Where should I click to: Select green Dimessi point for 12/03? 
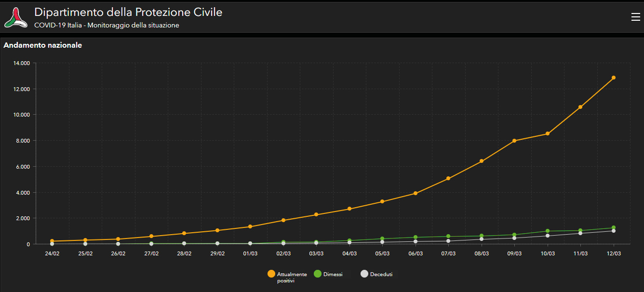(614, 227)
